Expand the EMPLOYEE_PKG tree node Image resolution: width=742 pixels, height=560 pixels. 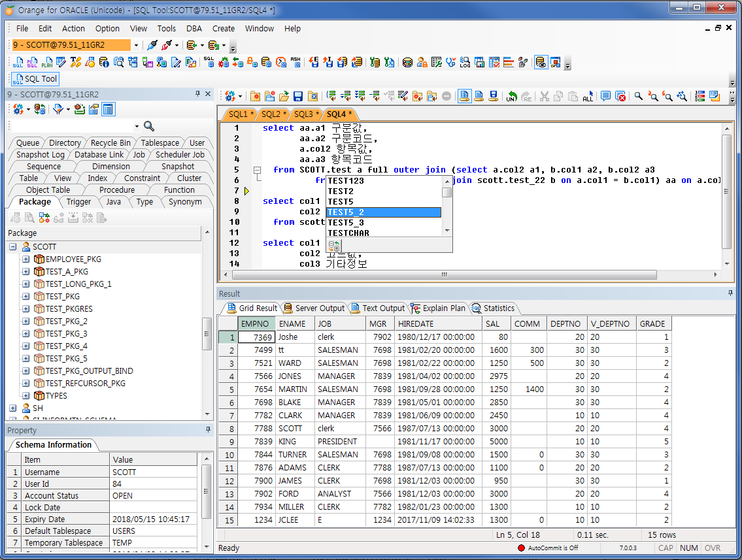click(26, 259)
